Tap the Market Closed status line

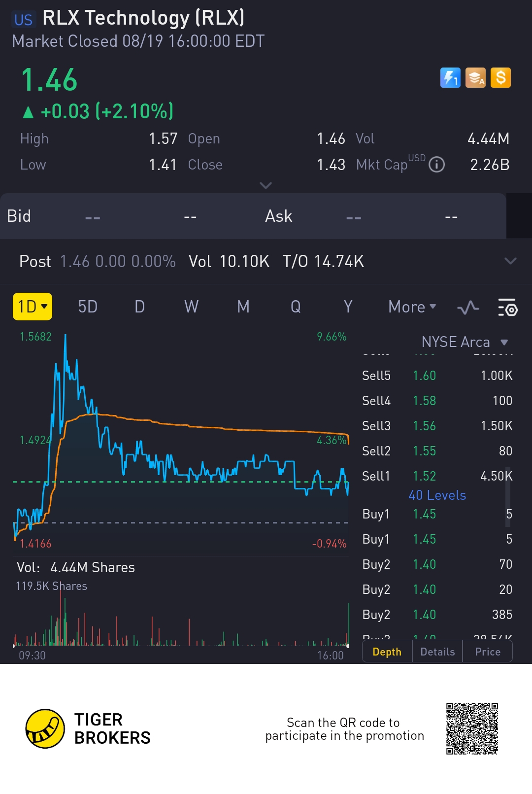[138, 41]
